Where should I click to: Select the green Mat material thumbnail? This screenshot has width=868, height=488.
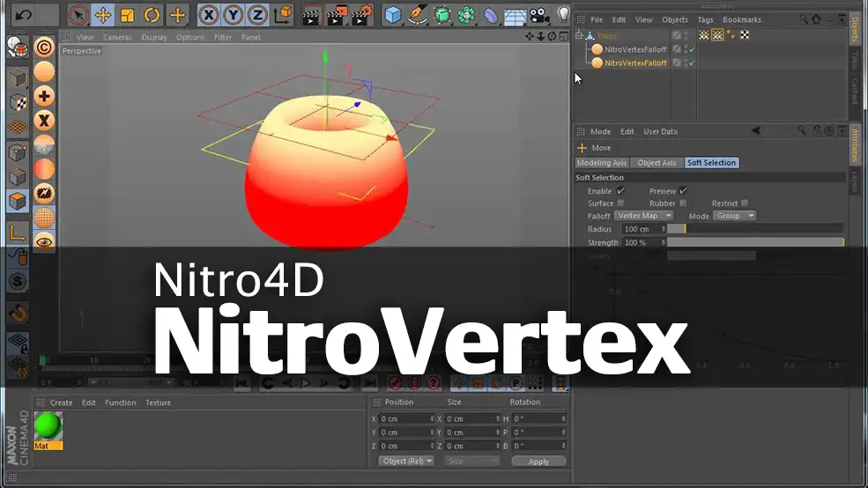(x=48, y=426)
